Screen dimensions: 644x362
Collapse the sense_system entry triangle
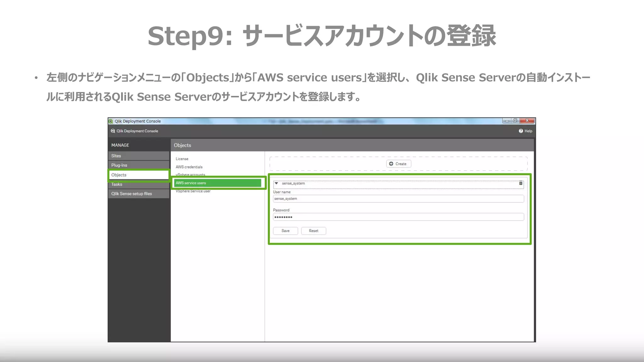coord(276,184)
